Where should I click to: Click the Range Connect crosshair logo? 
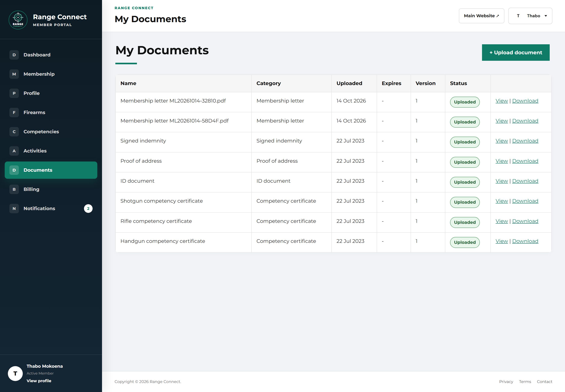18,20
